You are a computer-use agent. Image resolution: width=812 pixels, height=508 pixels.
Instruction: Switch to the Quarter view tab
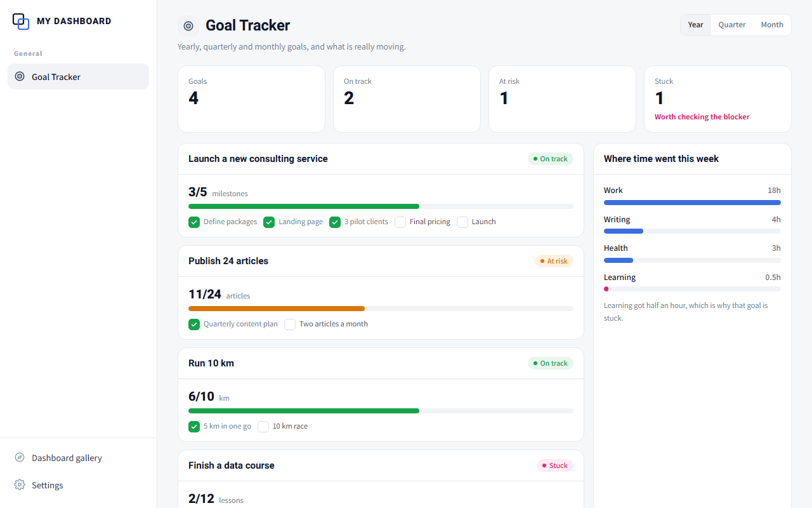[732, 25]
